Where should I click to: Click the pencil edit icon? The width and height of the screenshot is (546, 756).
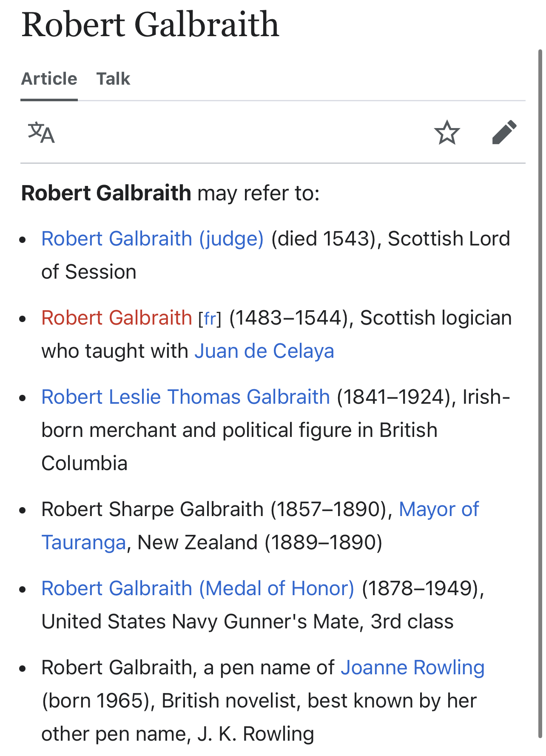click(504, 132)
